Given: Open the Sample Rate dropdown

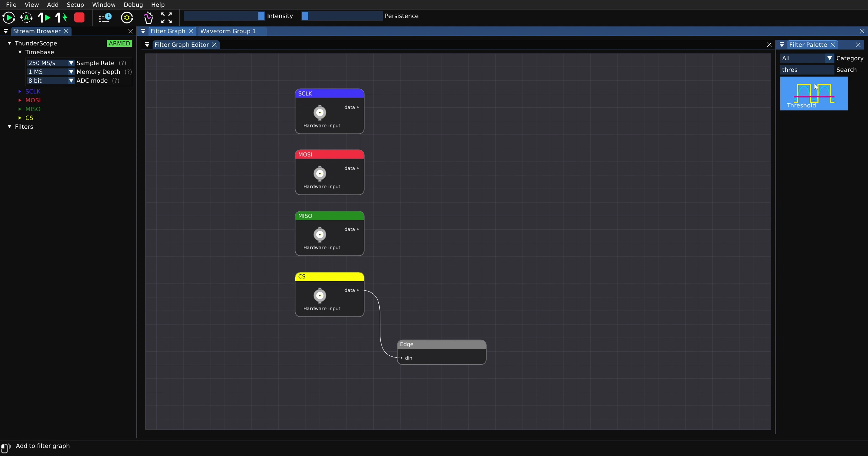Looking at the screenshot, I should point(51,63).
